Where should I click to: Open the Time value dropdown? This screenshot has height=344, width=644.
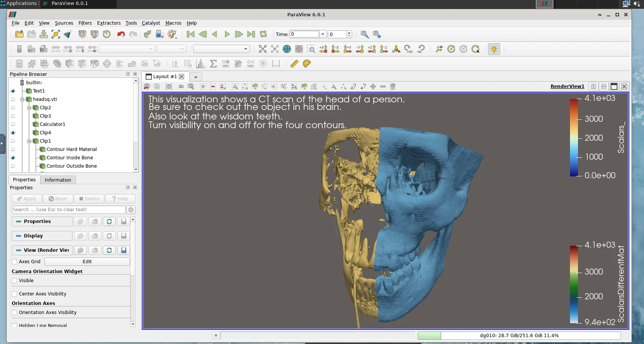[x=322, y=34]
